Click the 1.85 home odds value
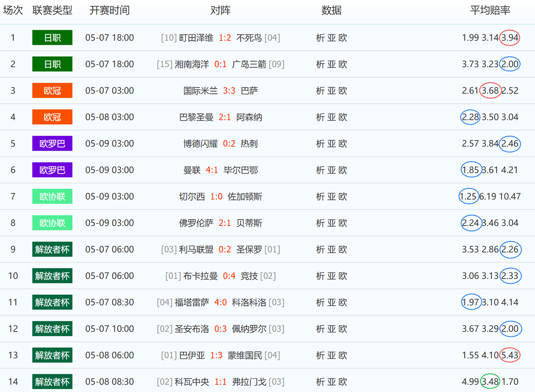535x392 pixels. (470, 170)
